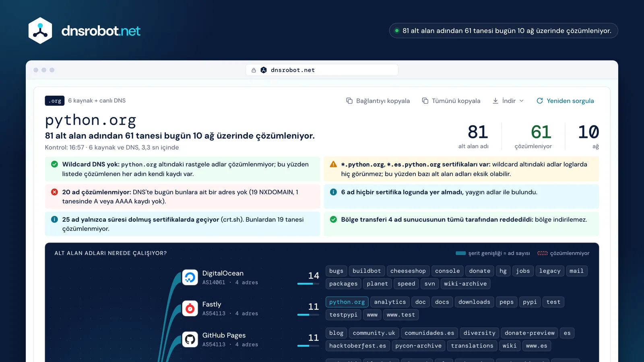Click the 61 çözümleniyor stat
The height and width of the screenshot is (362, 644).
(533, 136)
